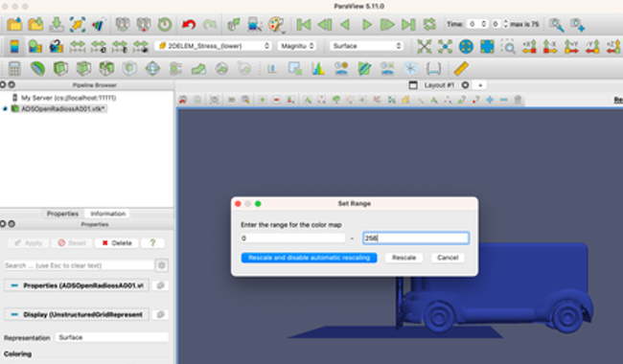The image size is (623, 364).
Task: Set view direction to -Y
Action: click(592, 46)
